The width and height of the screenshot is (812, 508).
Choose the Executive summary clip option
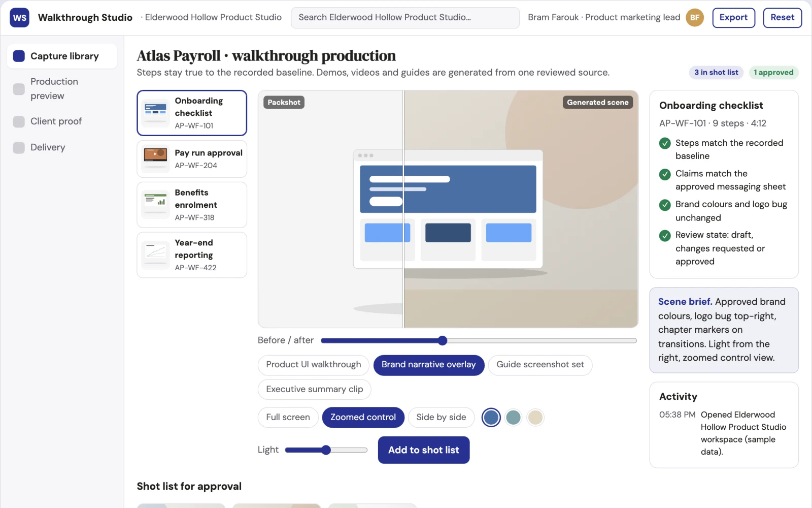(315, 390)
